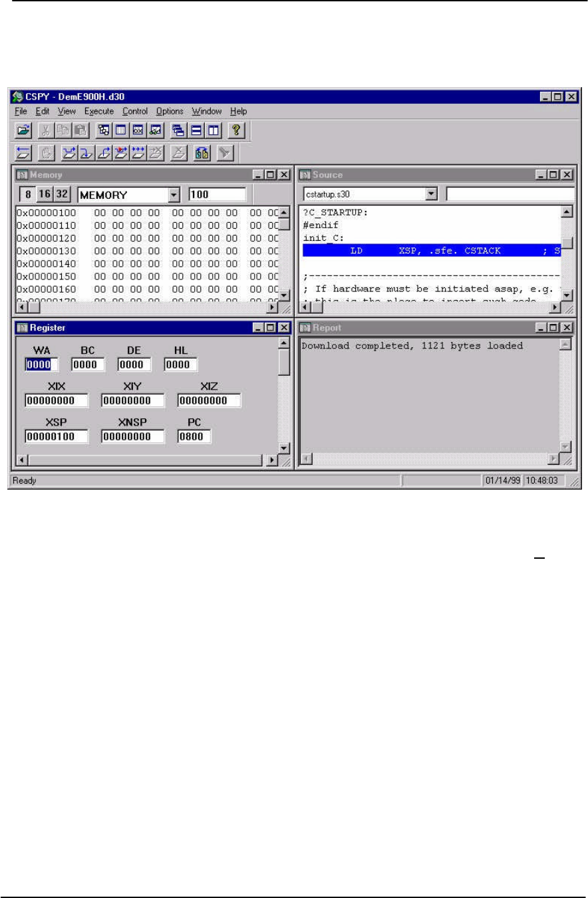The image size is (588, 898).
Task: Open the Execute menu
Action: [99, 112]
